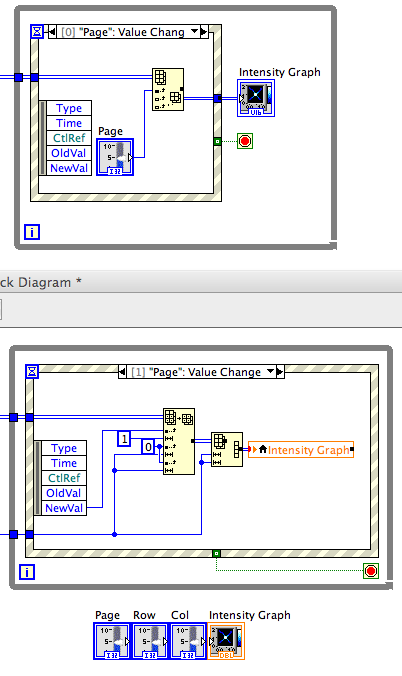Click the Page label above the top slider terminal
Viewport: 402px width, 676px height.
point(110,131)
